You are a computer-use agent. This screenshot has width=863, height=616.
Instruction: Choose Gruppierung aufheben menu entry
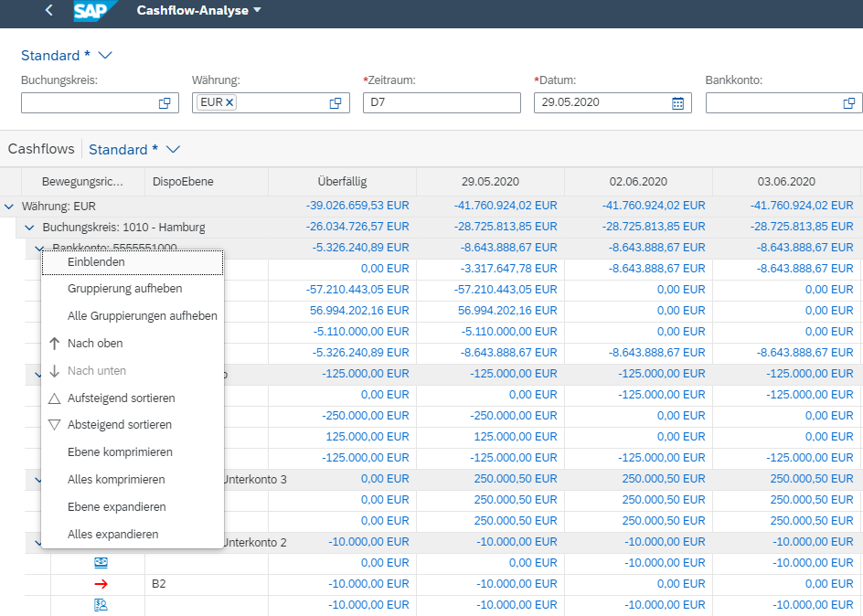pos(124,289)
